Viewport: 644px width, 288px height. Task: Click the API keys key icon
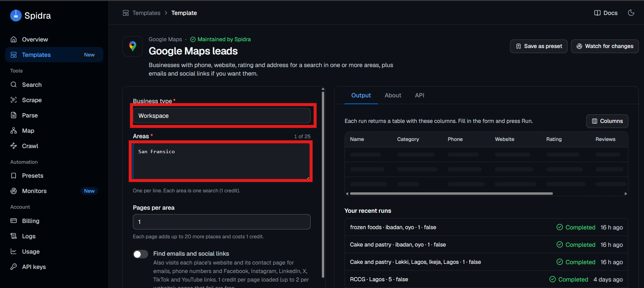pyautogui.click(x=14, y=267)
